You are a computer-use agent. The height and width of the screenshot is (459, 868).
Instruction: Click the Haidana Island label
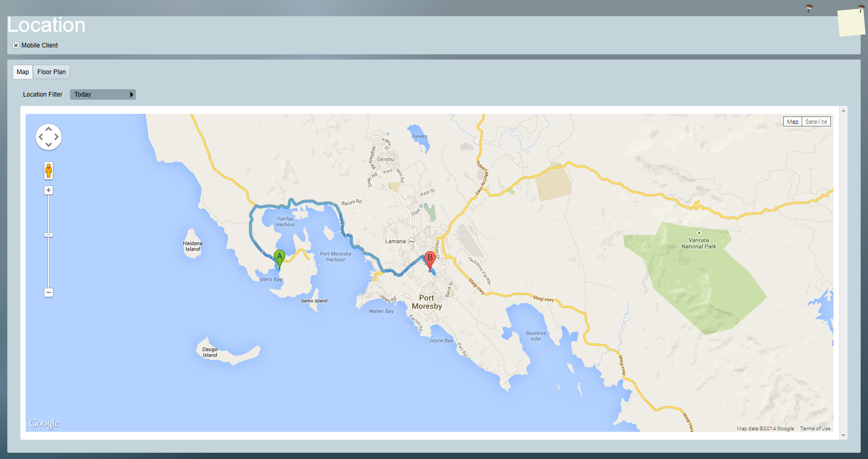pos(192,246)
